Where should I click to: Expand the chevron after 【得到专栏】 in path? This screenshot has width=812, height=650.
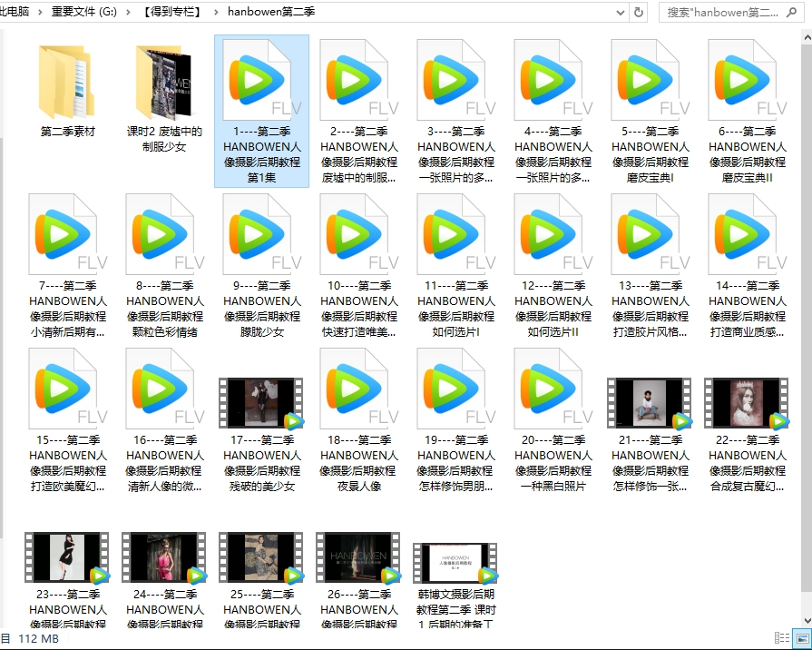tap(212, 13)
